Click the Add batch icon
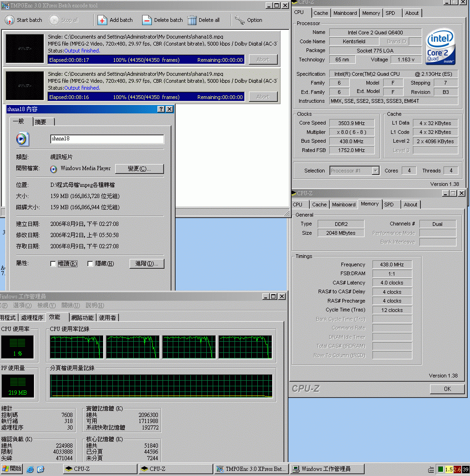 [102, 20]
